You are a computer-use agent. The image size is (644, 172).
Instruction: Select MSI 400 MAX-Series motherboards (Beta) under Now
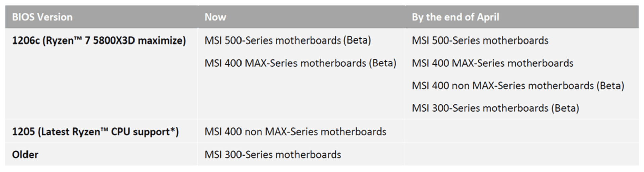[x=300, y=63]
